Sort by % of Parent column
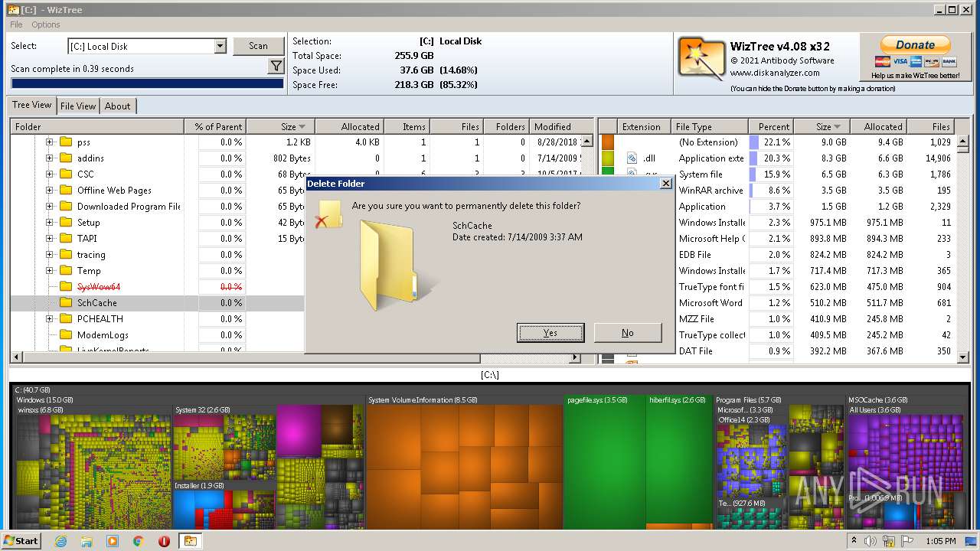Screen dimensions: 980x551 point(215,127)
